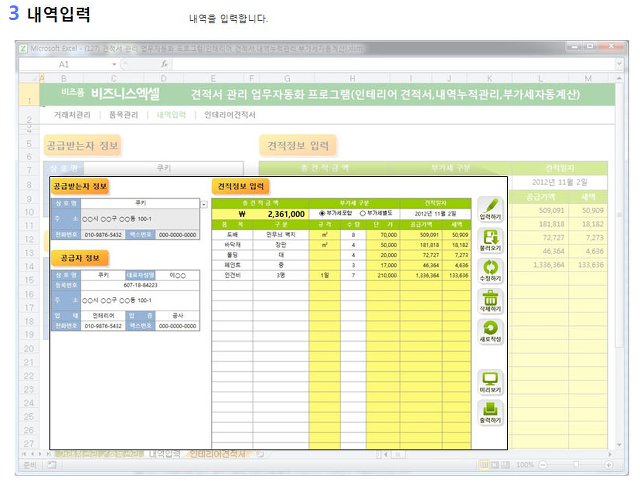Click the 견적정보 입력 orange header button
Viewport: 640px width, 485px height.
click(240, 186)
